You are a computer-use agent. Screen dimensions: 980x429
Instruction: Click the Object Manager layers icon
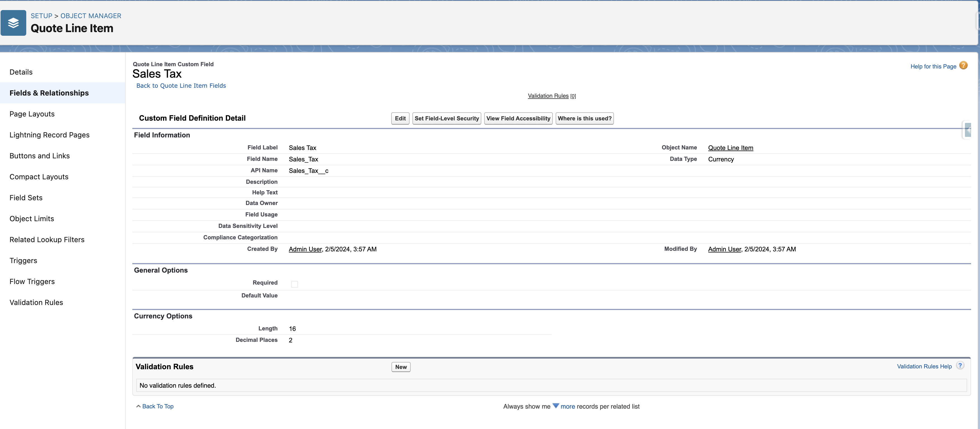pyautogui.click(x=13, y=23)
